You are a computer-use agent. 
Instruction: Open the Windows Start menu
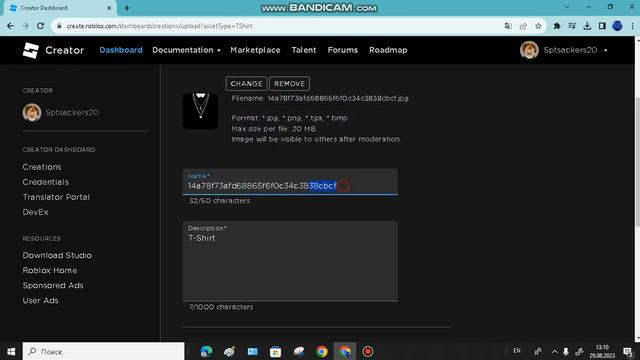[11, 351]
